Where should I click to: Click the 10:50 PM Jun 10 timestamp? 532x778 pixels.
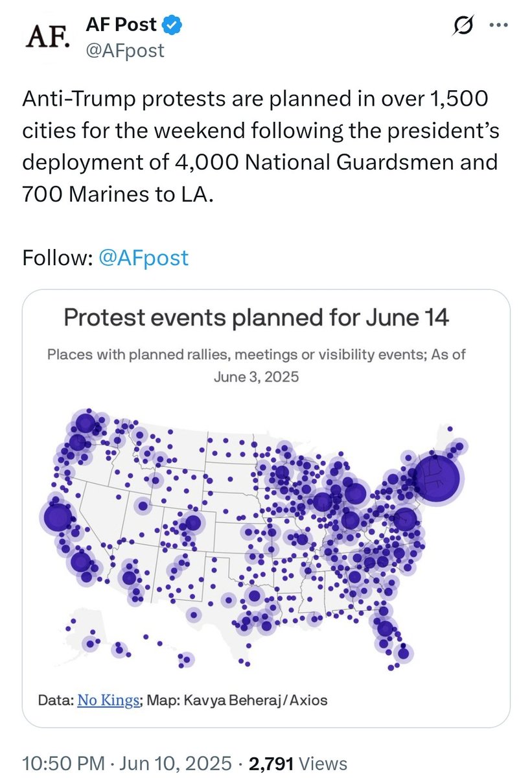click(127, 763)
